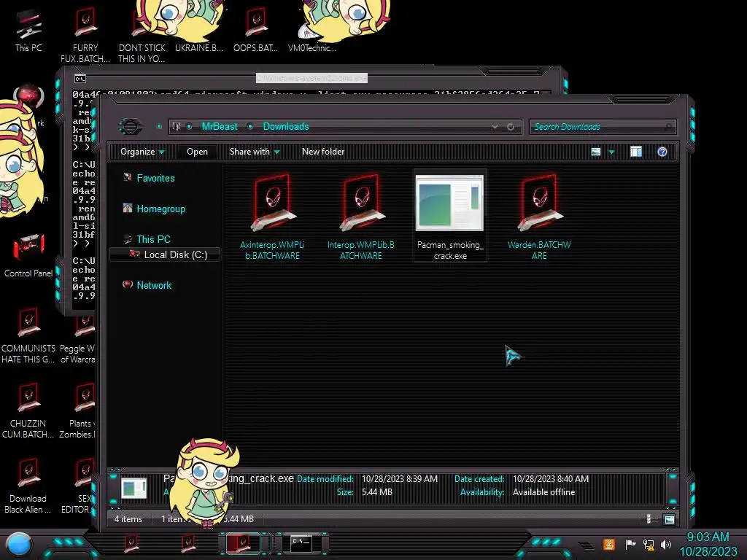Switch to large icons view in status bar
This screenshot has height=560, width=747.
[670, 519]
